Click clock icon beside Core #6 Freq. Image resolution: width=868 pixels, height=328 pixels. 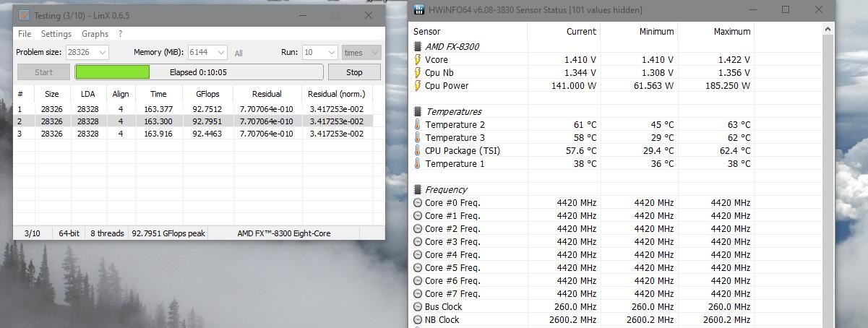pos(417,280)
